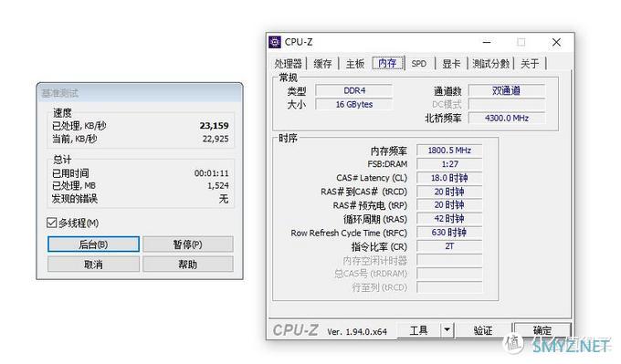Image resolution: width=621 pixels, height=364 pixels.
Task: Toggle the 多线程(M) checkbox
Action: [51, 223]
